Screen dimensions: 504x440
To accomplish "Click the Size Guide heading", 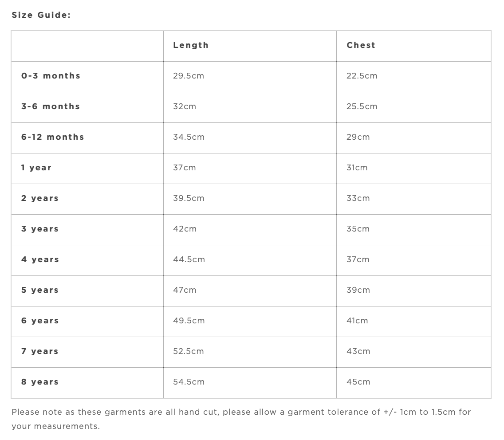I will click(x=41, y=15).
